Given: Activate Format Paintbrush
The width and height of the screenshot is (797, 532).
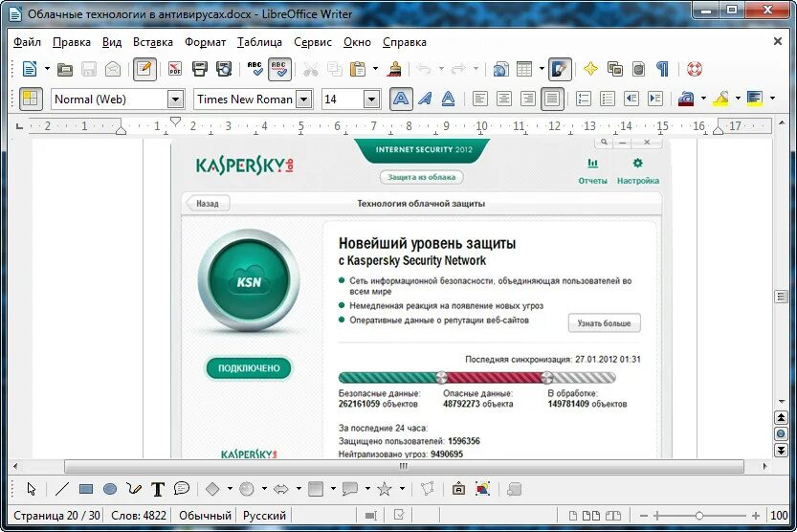Looking at the screenshot, I should point(394,69).
